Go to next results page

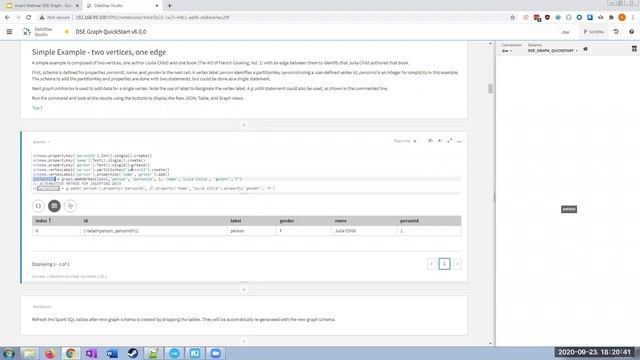tap(457, 264)
